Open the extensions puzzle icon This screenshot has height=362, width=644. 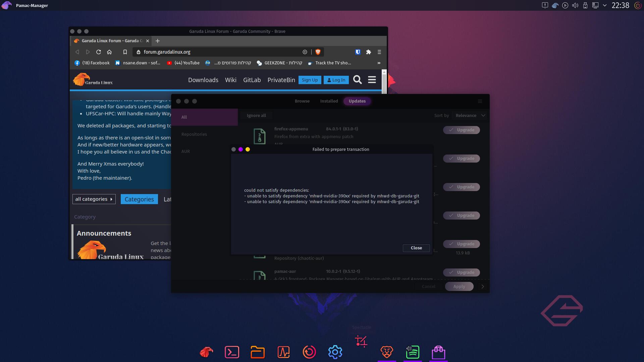point(368,52)
